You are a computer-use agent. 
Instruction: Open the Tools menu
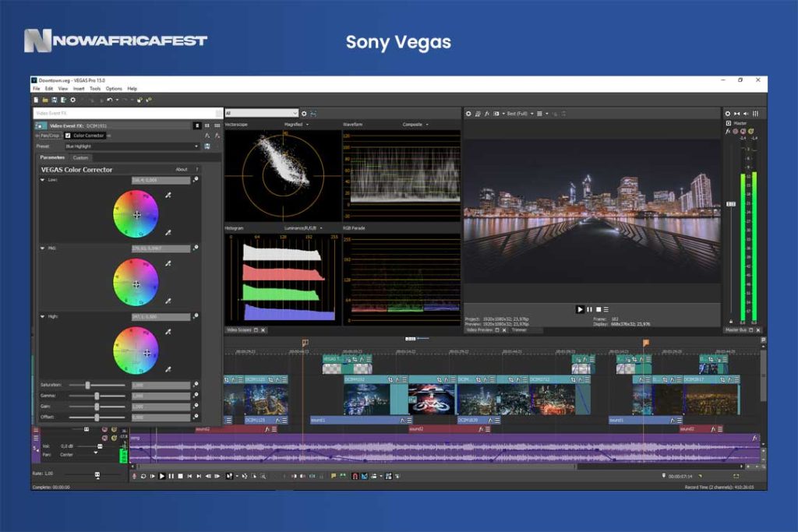(95, 89)
